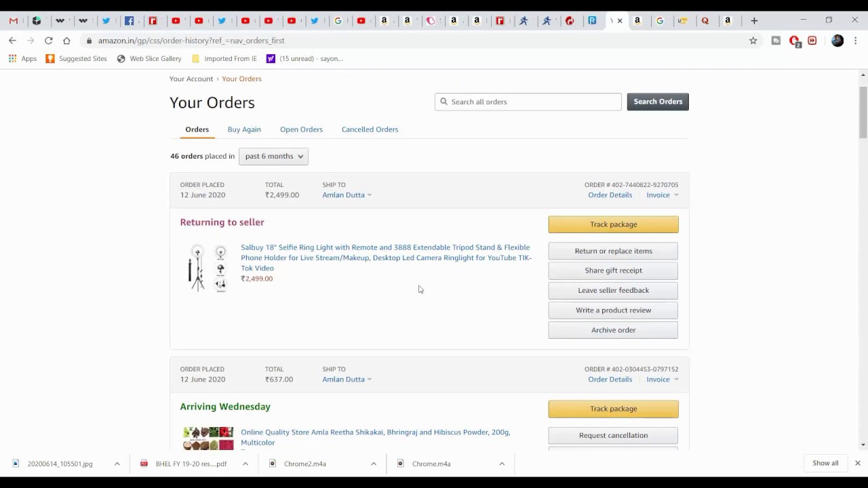Click Leave seller feedback
The width and height of the screenshot is (868, 488).
coord(613,290)
